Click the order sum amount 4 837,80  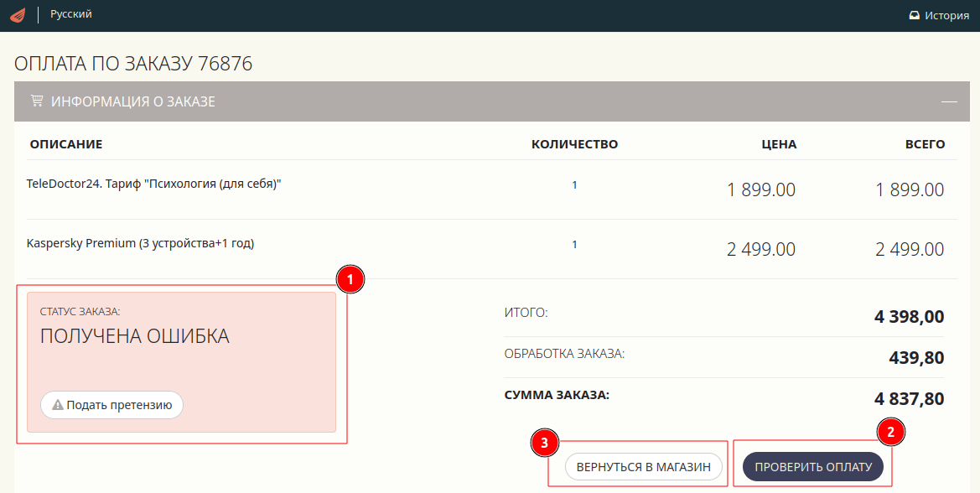coord(909,398)
